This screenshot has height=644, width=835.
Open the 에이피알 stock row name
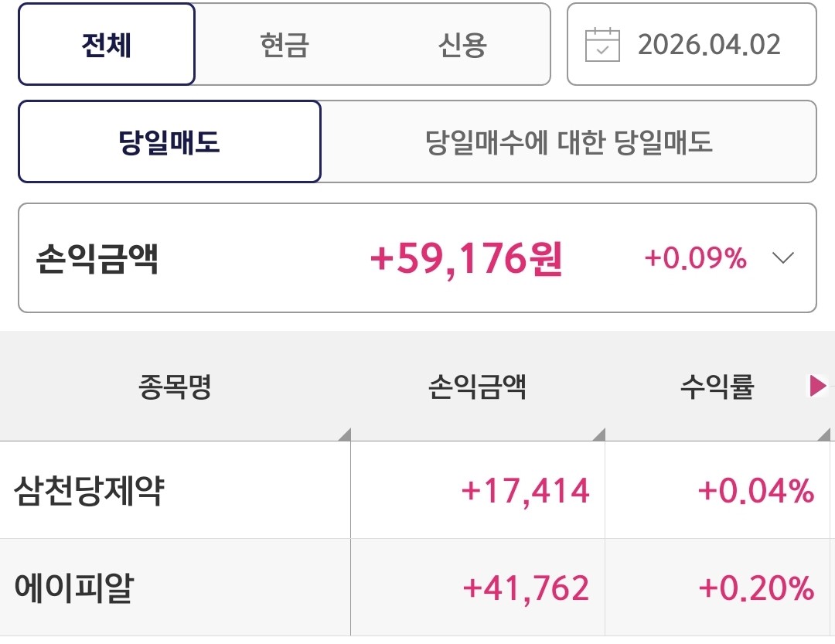(x=73, y=588)
